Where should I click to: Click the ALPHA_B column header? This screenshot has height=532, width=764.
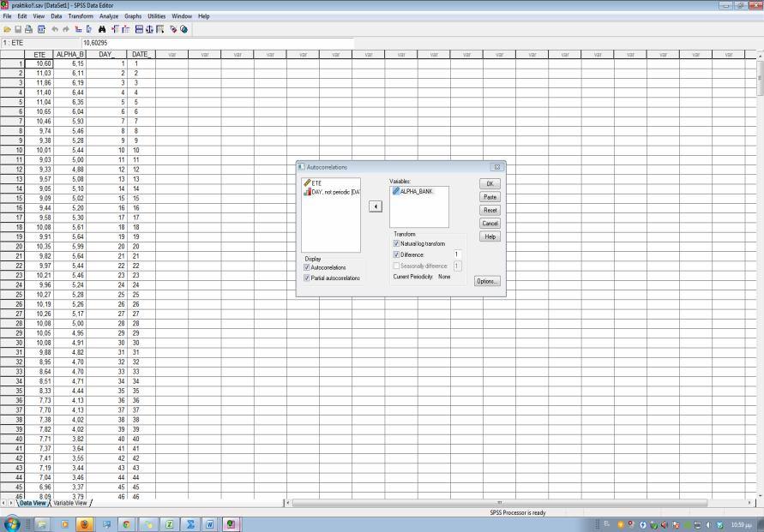[69, 55]
